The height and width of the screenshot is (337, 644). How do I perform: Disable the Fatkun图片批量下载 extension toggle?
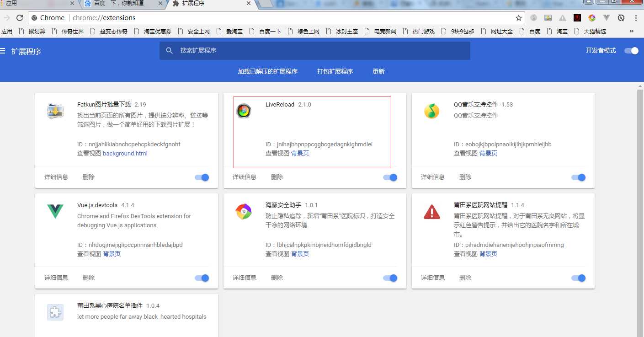coord(202,177)
